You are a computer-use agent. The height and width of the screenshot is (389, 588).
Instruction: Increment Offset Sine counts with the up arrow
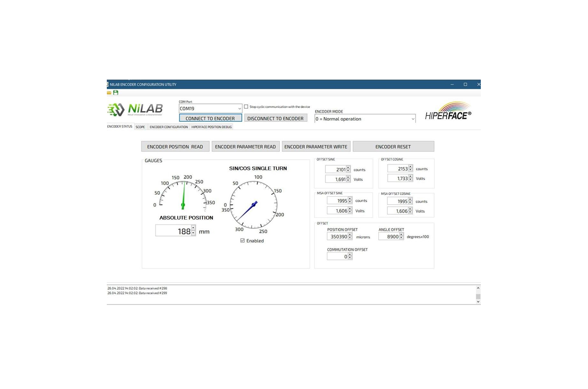click(348, 167)
